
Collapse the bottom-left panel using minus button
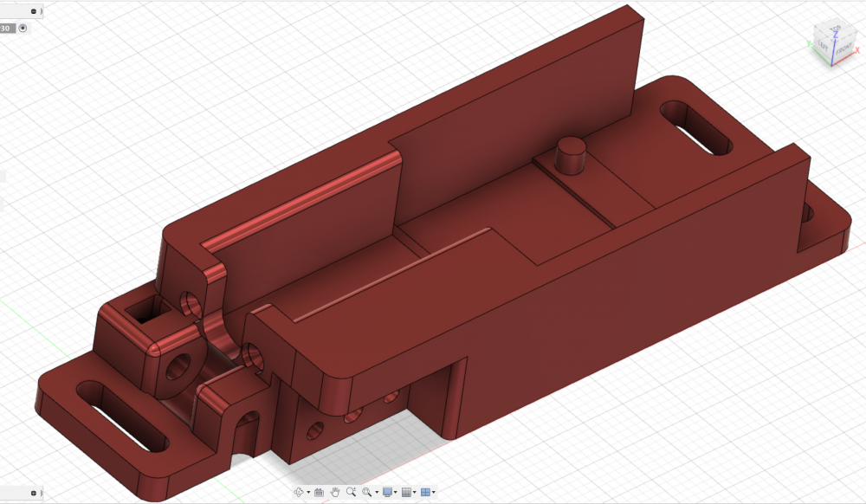pos(33,489)
